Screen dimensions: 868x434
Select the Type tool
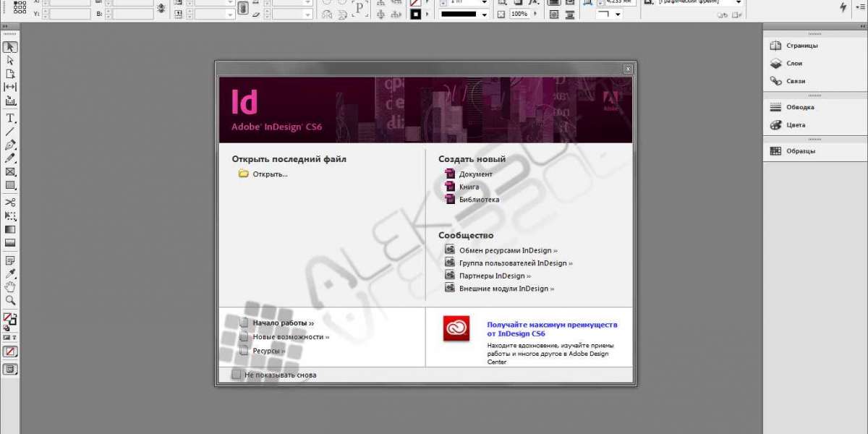(10, 118)
